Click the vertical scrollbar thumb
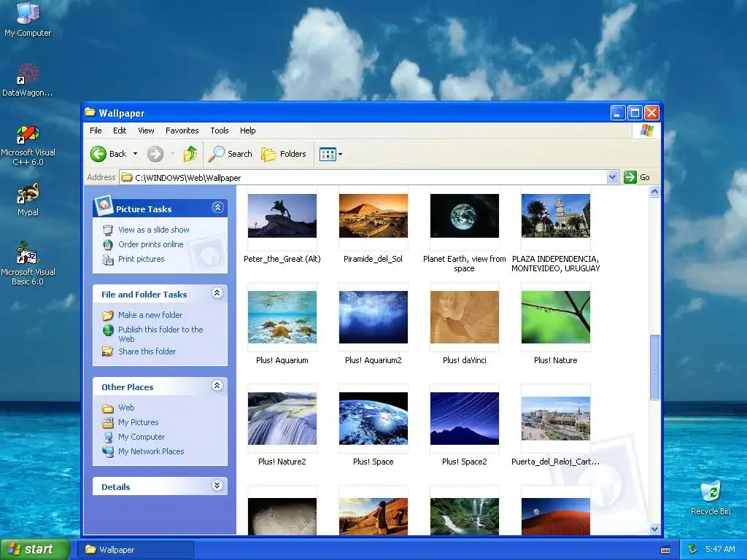747x560 pixels. [x=654, y=367]
